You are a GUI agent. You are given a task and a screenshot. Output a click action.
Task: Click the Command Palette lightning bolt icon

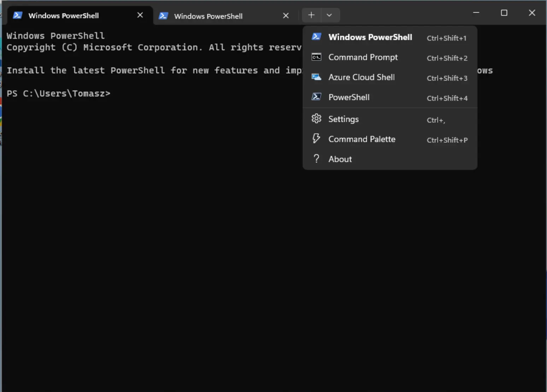pos(316,138)
